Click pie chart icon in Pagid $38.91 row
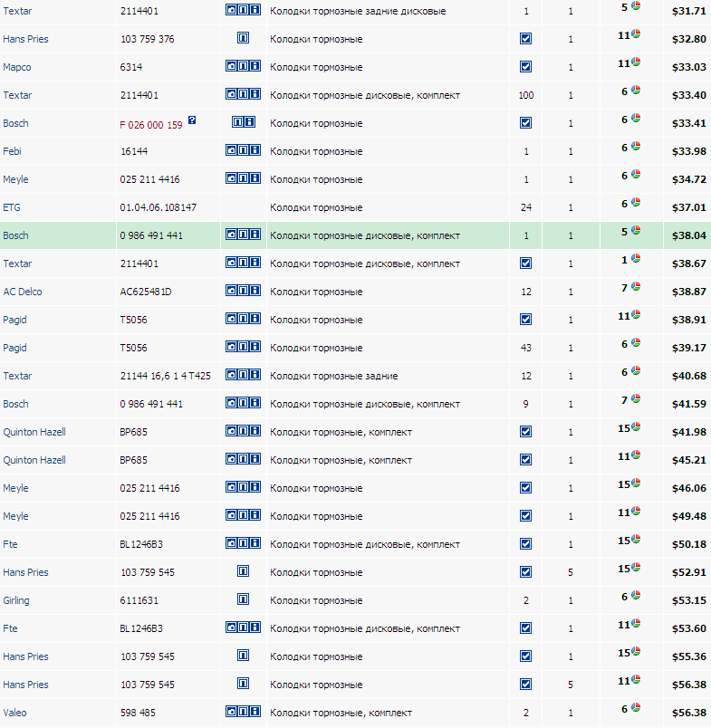This screenshot has width=711, height=728. click(636, 315)
